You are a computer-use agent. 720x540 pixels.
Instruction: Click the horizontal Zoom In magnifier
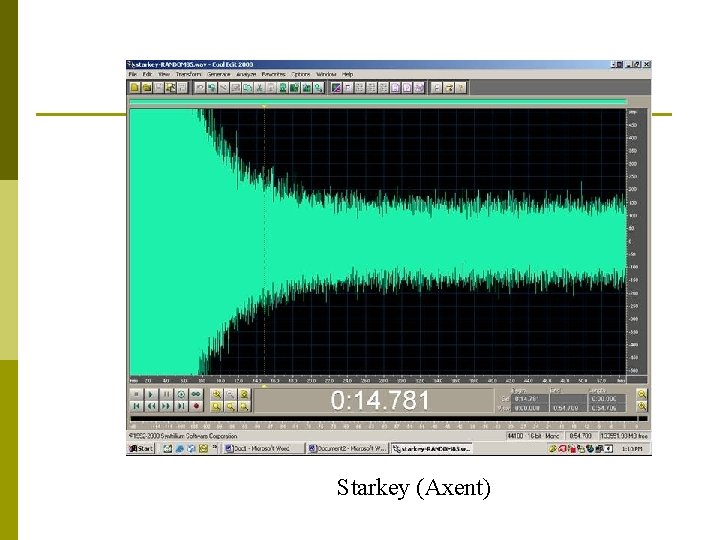click(216, 394)
